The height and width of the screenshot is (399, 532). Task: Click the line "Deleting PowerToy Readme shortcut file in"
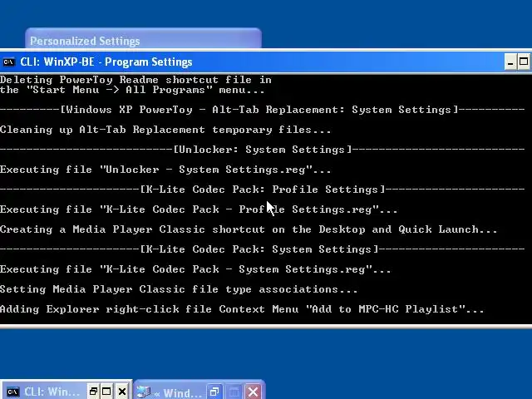[135, 80]
